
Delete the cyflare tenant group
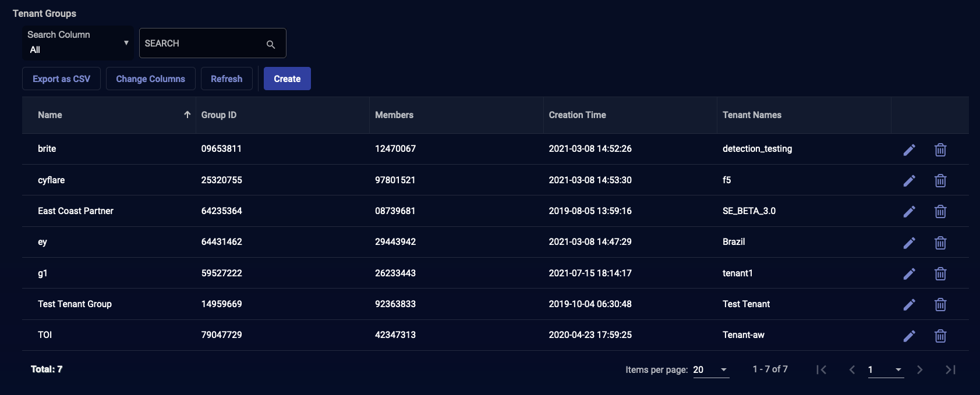(x=940, y=181)
